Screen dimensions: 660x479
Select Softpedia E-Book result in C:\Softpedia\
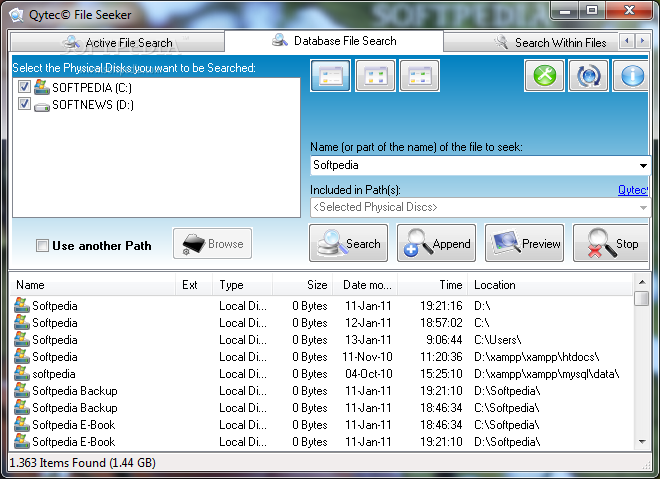pos(322,425)
